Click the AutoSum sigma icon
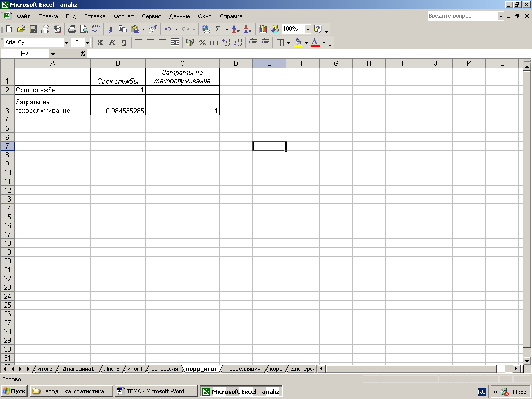This screenshot has width=532, height=399. [x=218, y=29]
